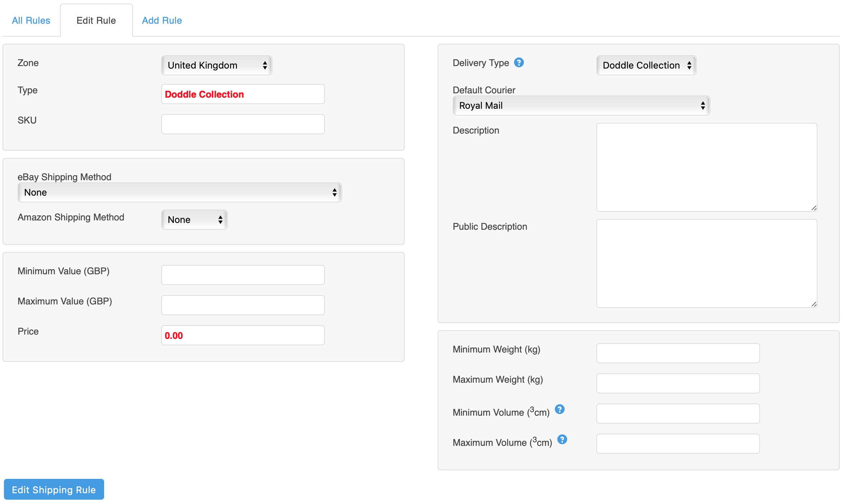The width and height of the screenshot is (843, 504).
Task: Grab the Description textarea resize handle
Action: (x=814, y=208)
